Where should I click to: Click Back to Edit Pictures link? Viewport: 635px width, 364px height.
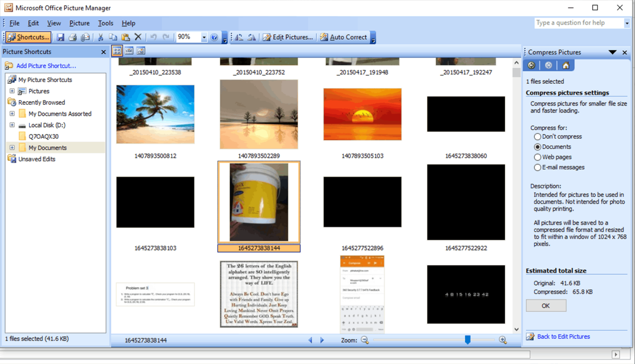point(563,337)
